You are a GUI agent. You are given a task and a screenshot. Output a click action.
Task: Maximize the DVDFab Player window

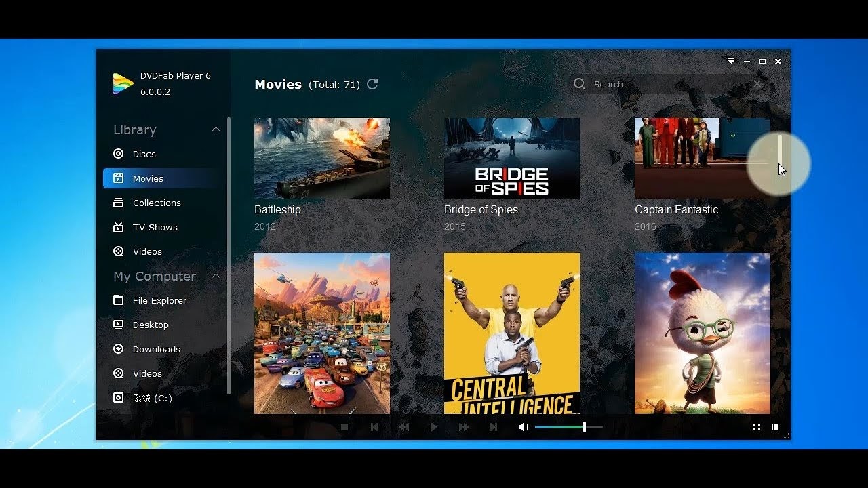click(x=762, y=61)
